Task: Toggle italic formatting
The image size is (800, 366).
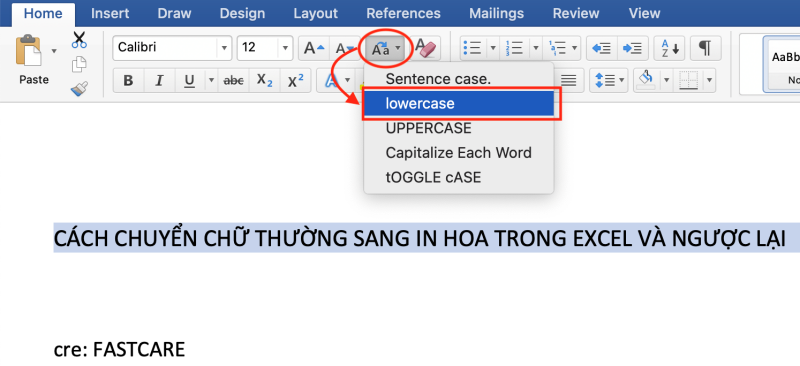Action: pos(159,80)
